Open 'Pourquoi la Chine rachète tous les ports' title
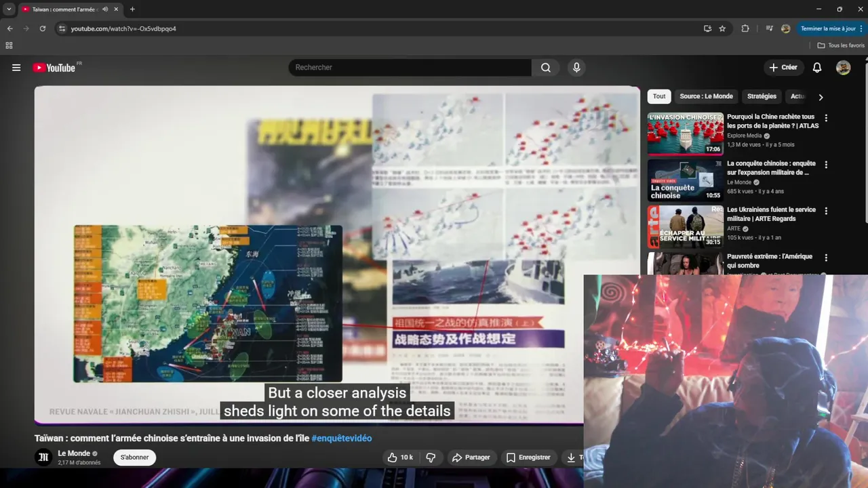868x488 pixels. [x=772, y=121]
